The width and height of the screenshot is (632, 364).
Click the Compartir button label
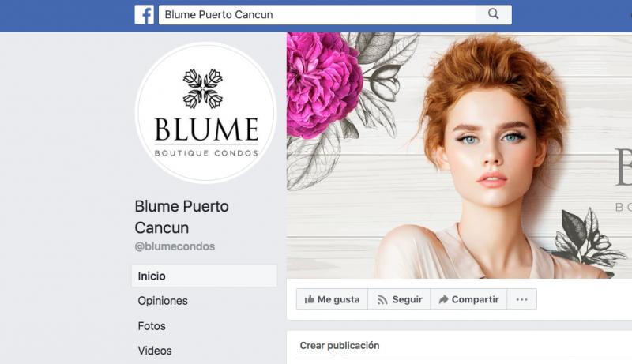pos(476,299)
